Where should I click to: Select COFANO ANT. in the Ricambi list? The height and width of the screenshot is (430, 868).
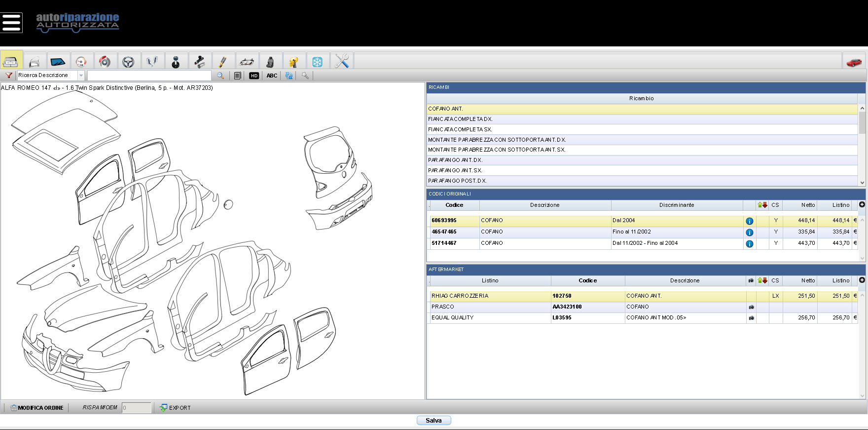(642, 109)
